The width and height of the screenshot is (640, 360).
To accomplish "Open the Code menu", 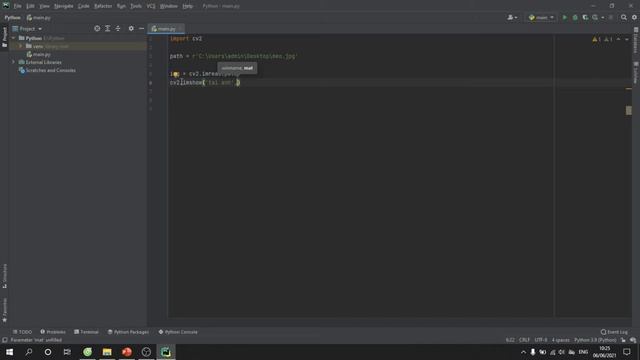I will pos(84,6).
